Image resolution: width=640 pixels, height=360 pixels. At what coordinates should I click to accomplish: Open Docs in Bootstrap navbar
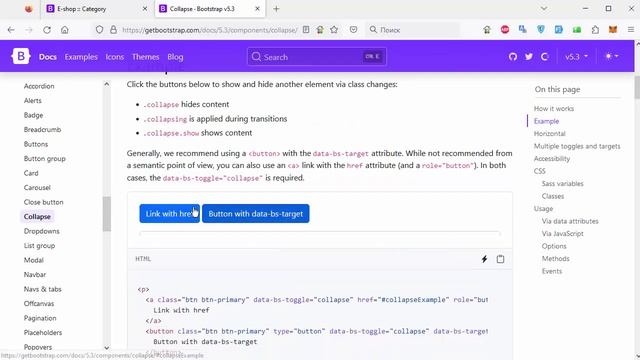[x=47, y=57]
